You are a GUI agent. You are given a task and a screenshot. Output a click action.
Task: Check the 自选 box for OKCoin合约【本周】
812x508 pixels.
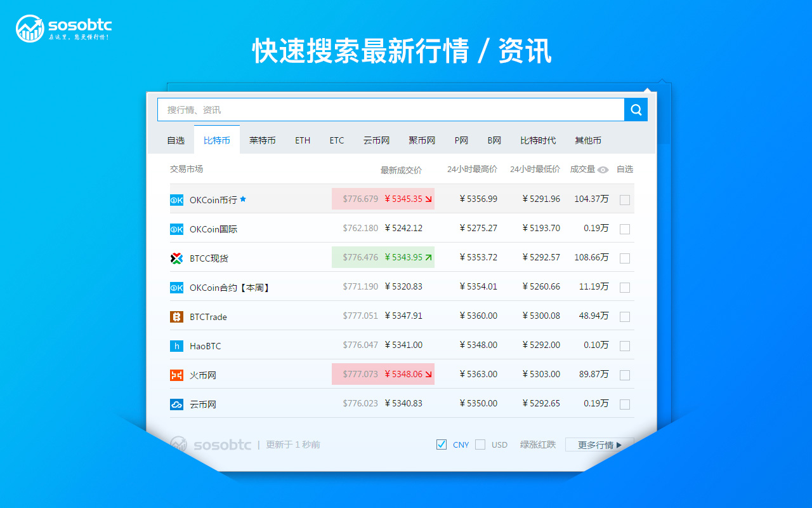click(625, 288)
